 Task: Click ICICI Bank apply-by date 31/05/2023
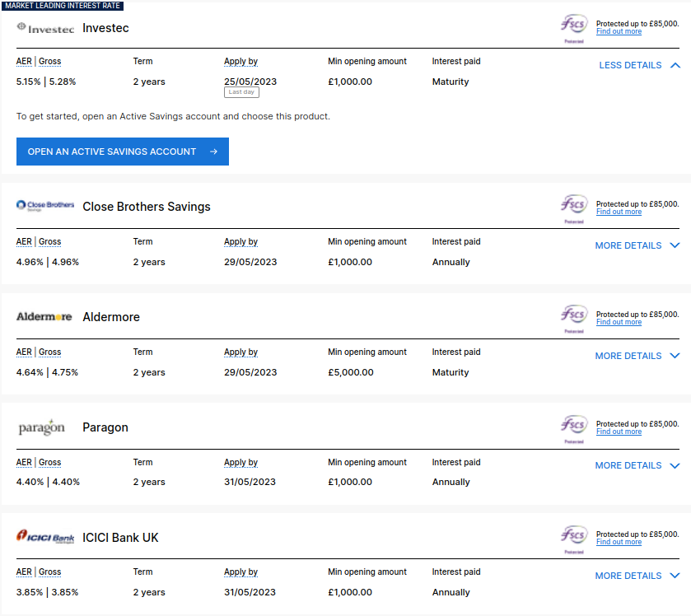point(250,592)
